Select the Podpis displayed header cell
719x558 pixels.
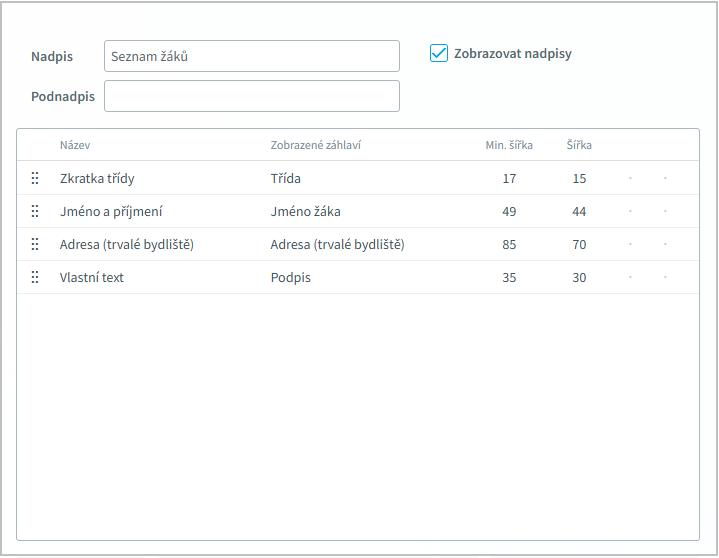coord(290,277)
